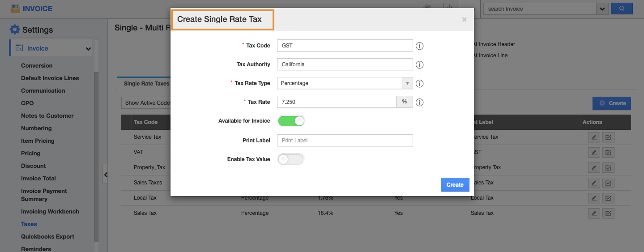Close the Create Single Rate Tax dialog
The image size is (644, 252).
tap(464, 19)
